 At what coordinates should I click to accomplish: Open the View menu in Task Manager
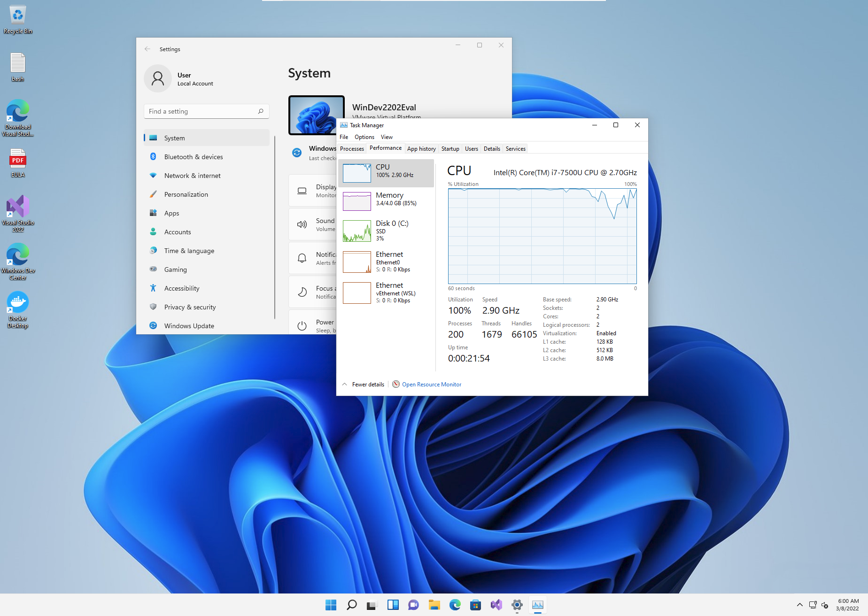[387, 137]
